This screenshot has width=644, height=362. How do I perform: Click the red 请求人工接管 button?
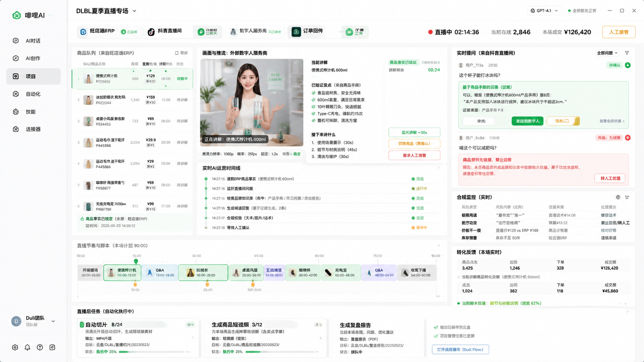point(414,155)
